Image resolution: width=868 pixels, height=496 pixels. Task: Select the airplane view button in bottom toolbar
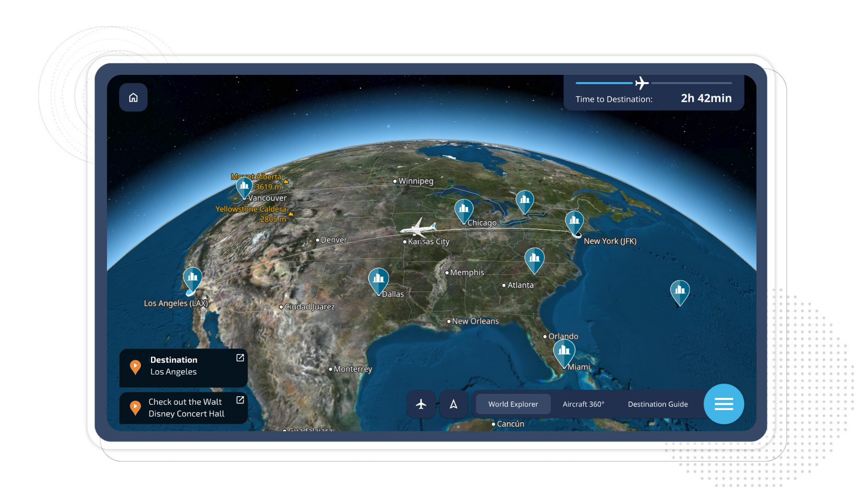[421, 404]
